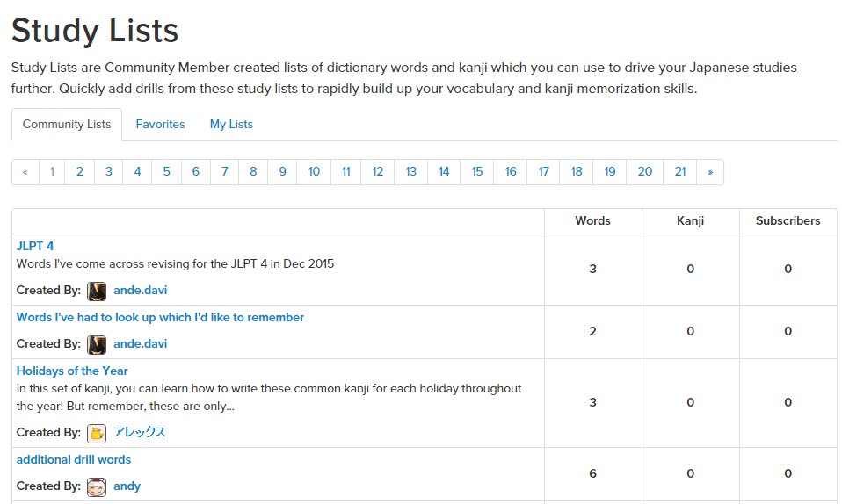The height and width of the screenshot is (504, 842).
Task: Go to page 10
Action: 314,172
